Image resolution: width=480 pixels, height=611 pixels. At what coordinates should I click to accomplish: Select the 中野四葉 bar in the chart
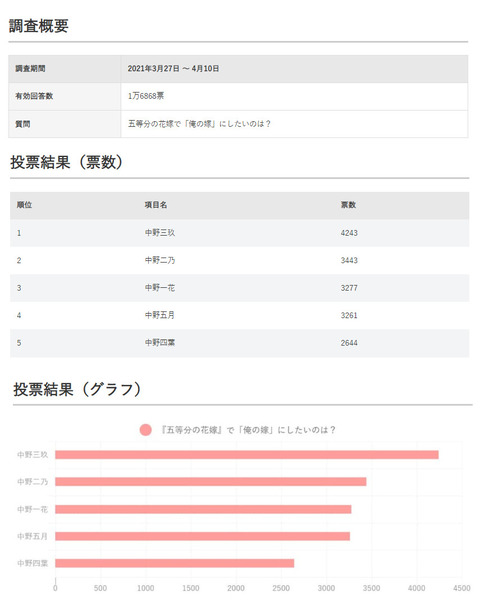tap(175, 563)
